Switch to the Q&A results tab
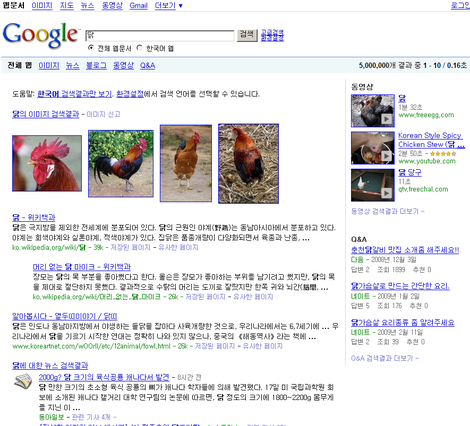This screenshot has width=470, height=426. pyautogui.click(x=148, y=66)
